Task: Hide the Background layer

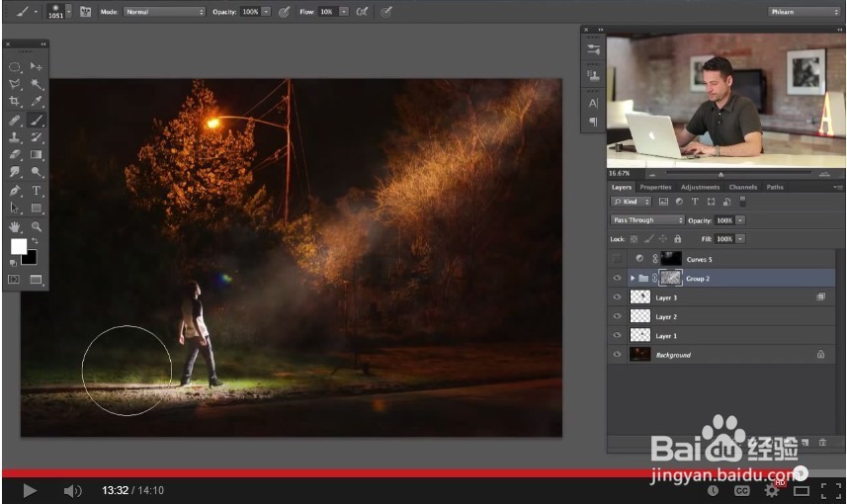Action: click(x=617, y=355)
